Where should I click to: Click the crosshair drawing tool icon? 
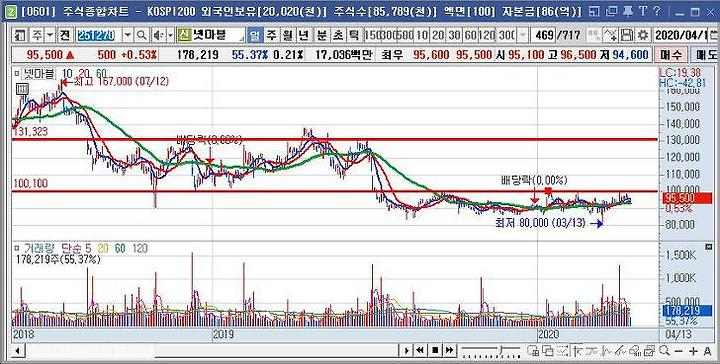coord(577,351)
